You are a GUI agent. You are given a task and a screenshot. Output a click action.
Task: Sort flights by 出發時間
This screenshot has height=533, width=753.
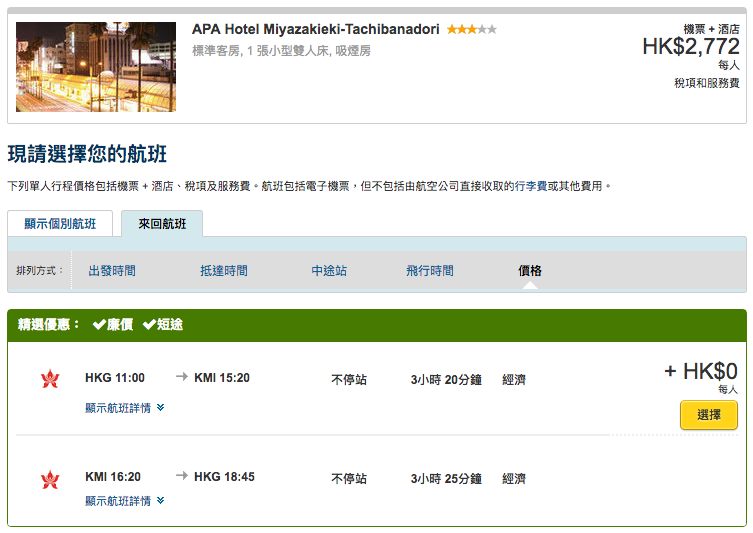pyautogui.click(x=112, y=271)
